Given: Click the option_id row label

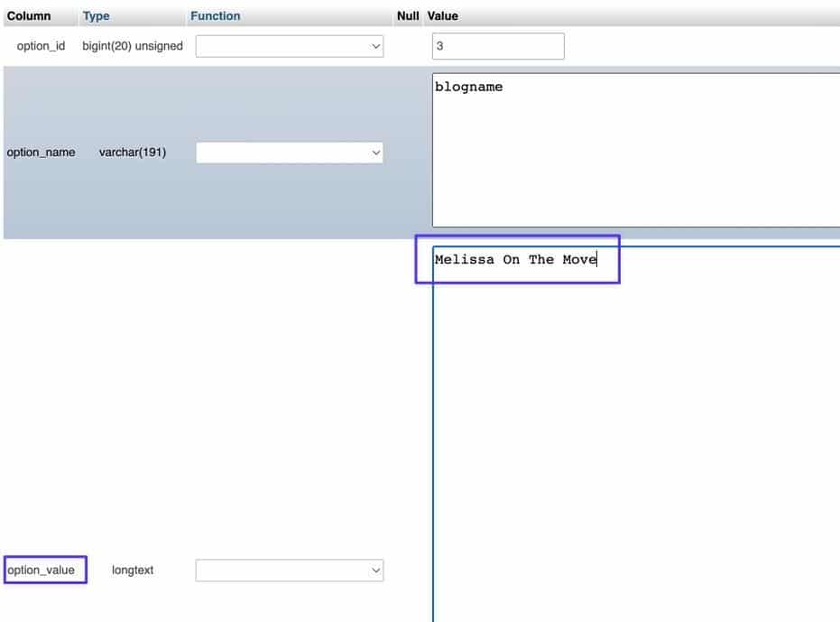Looking at the screenshot, I should [x=40, y=45].
